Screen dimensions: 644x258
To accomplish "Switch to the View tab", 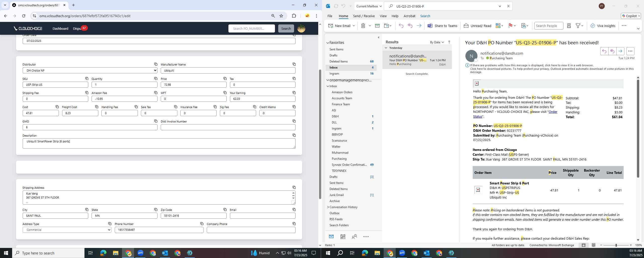I will pyautogui.click(x=383, y=16).
